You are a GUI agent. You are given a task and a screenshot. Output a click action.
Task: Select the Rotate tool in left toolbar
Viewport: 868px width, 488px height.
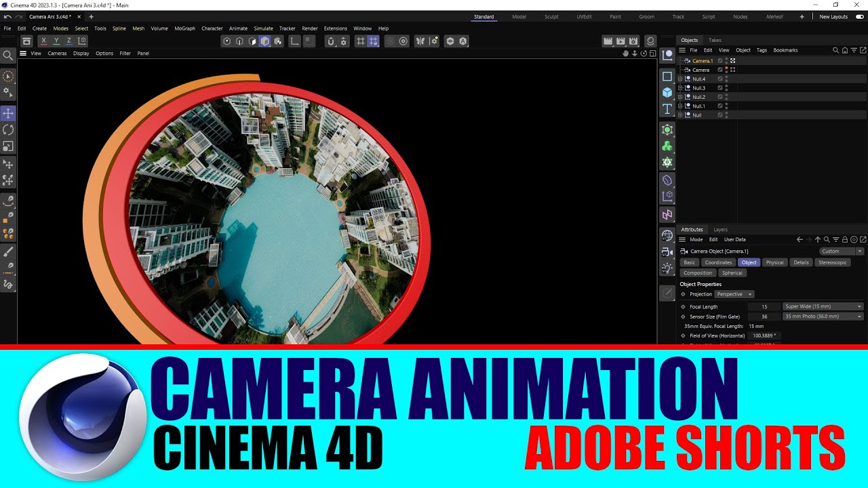point(8,129)
